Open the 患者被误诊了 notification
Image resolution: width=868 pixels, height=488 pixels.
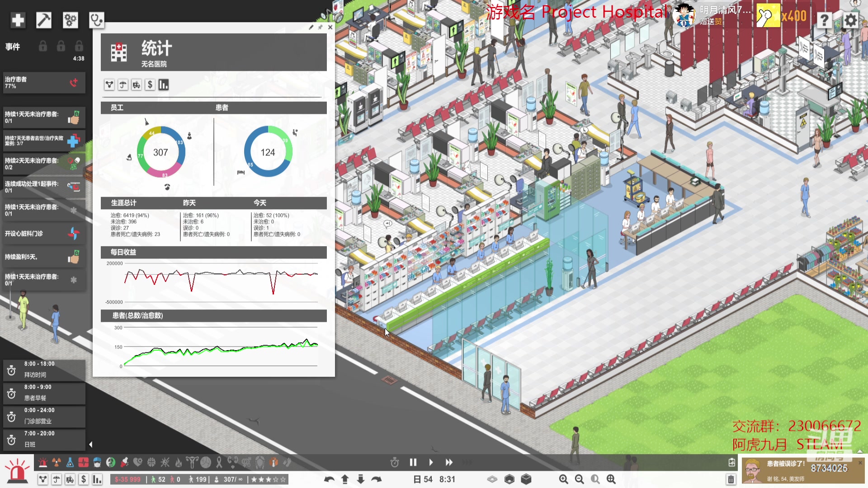coord(802,471)
